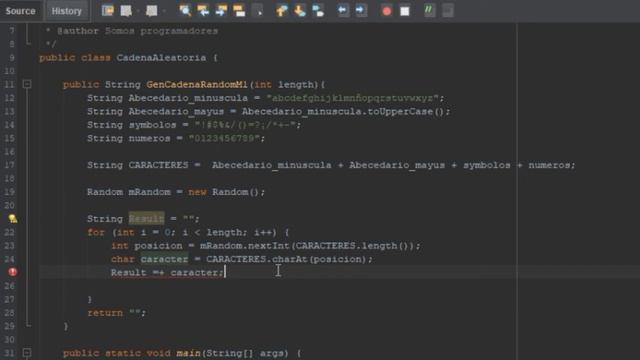Click the navigate Back toolbar icon

pos(127,11)
